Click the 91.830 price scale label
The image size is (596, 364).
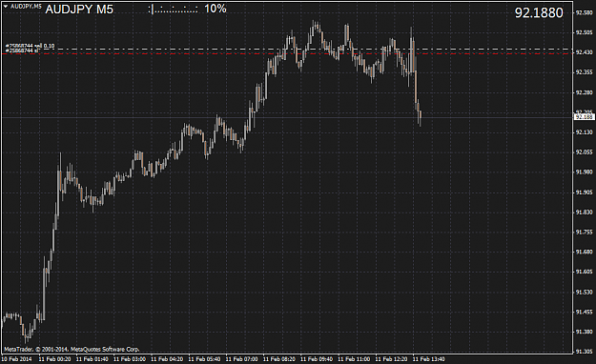pos(584,212)
